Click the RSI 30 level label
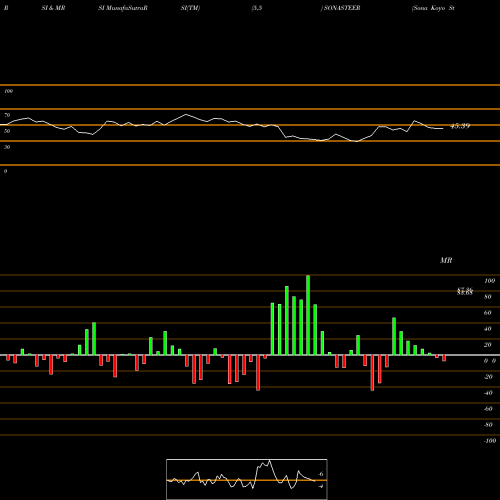This screenshot has width=500, height=500. (7, 147)
